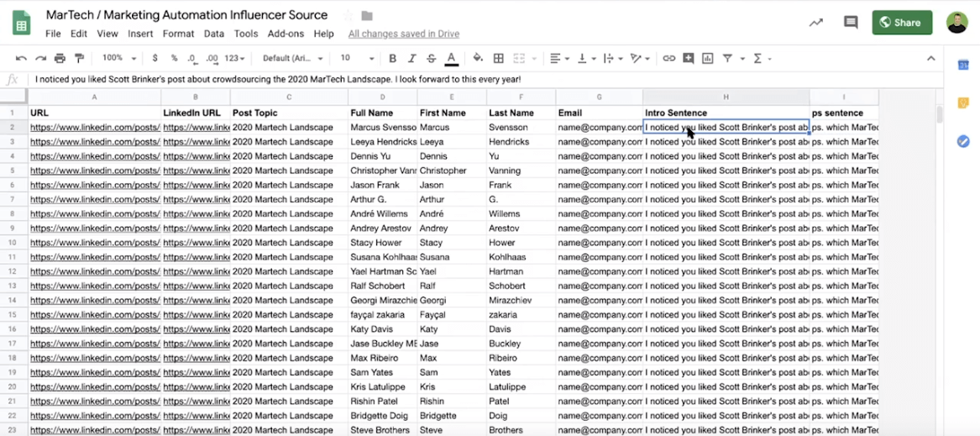
Task: Open the font size dropdown
Action: [x=357, y=59]
